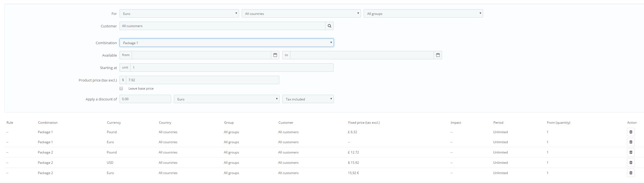This screenshot has width=644, height=183.
Task: Click the Fixed price (tax excl.) column header
Action: (x=364, y=123)
